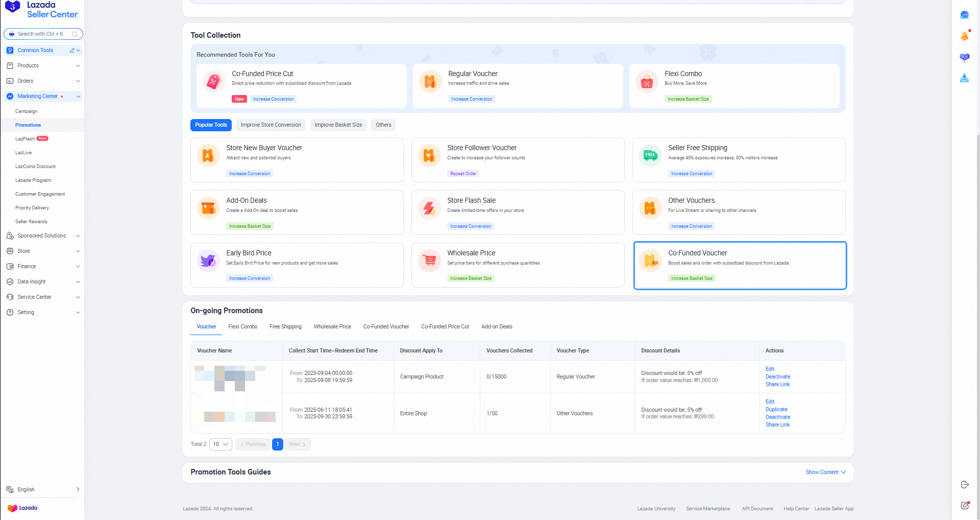Collapse the Marketing Center menu

(78, 97)
